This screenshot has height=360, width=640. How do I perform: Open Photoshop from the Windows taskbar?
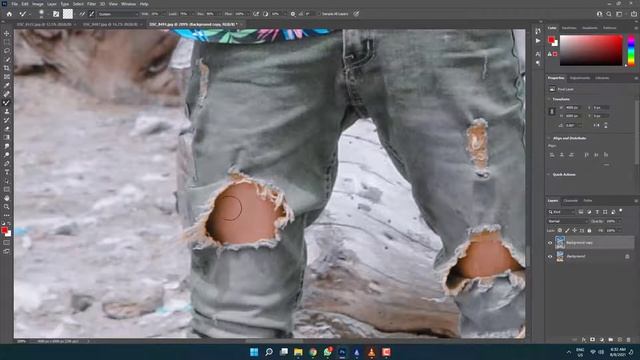tap(342, 352)
